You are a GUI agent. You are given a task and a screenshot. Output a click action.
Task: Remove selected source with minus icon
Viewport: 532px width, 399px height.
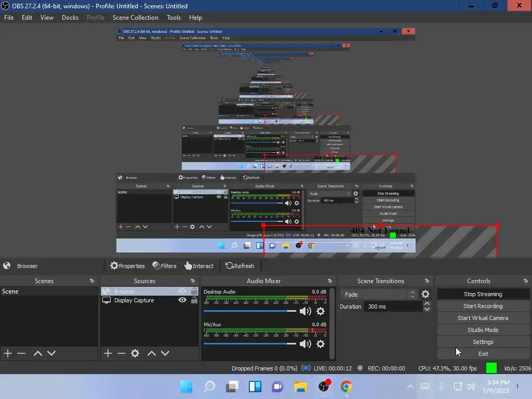point(122,353)
